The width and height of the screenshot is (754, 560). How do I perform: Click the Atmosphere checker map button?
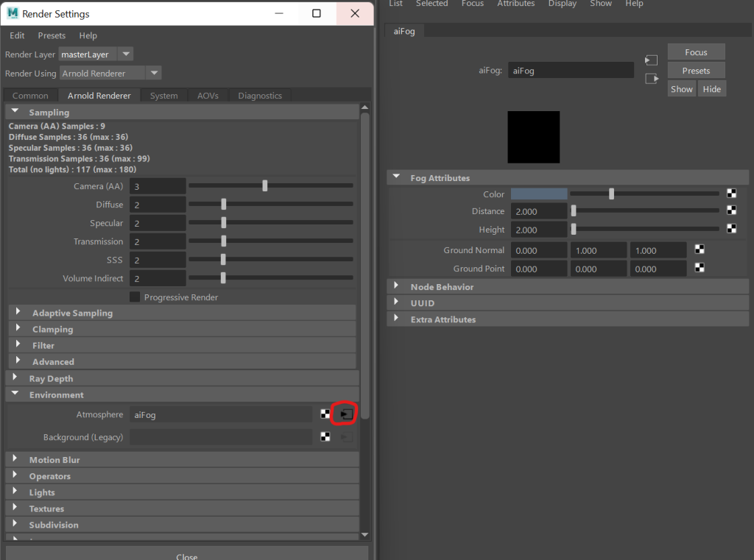tap(325, 414)
